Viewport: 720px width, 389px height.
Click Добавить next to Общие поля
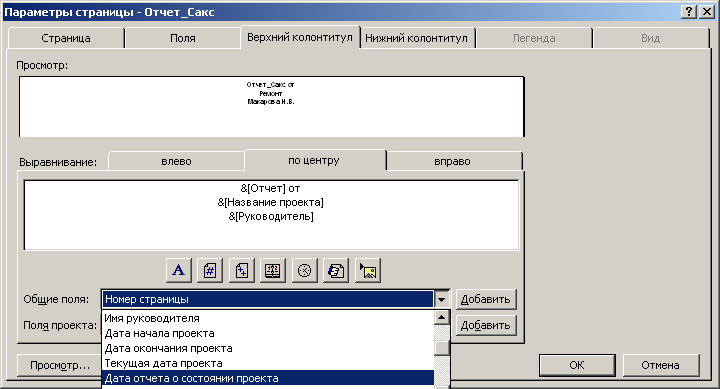486,299
